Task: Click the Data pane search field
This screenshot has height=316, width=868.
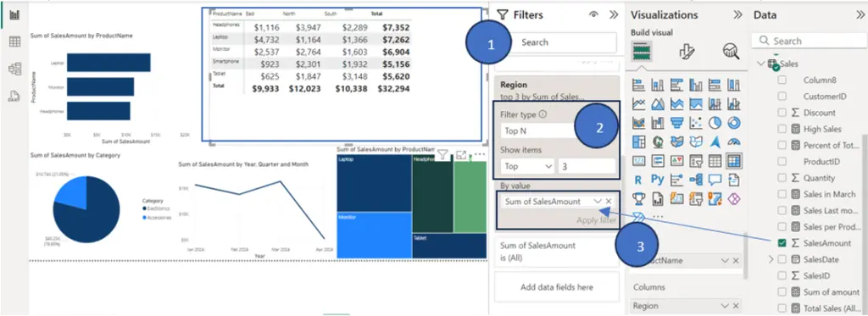Action: (x=809, y=41)
